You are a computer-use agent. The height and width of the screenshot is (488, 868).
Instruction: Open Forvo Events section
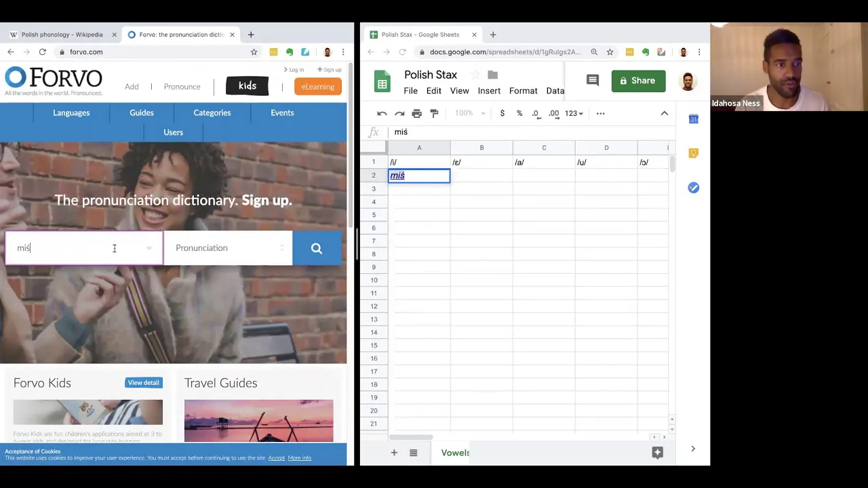(282, 113)
